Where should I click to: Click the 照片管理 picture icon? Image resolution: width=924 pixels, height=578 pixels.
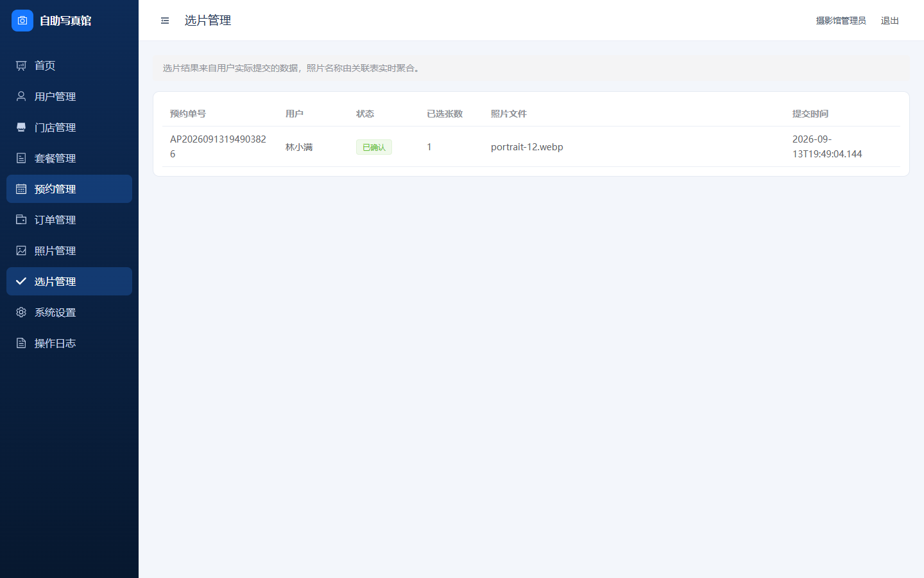coord(21,250)
